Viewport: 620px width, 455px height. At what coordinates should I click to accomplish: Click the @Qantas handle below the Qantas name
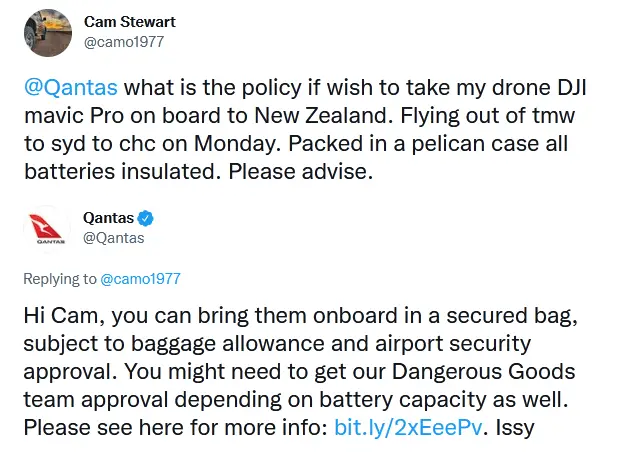tap(114, 237)
